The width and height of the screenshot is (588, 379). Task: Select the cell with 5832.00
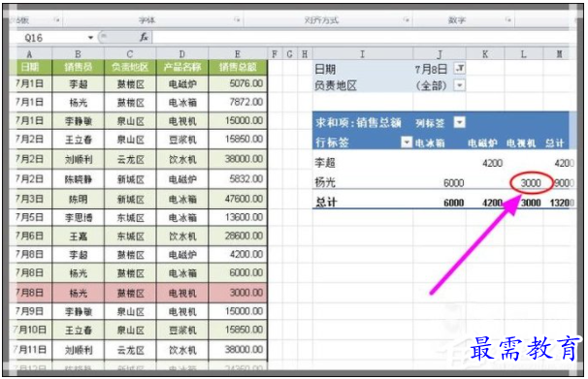238,179
